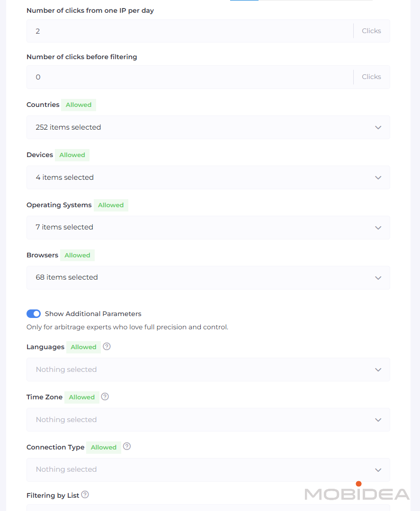Open the Languages dropdown

(x=208, y=370)
